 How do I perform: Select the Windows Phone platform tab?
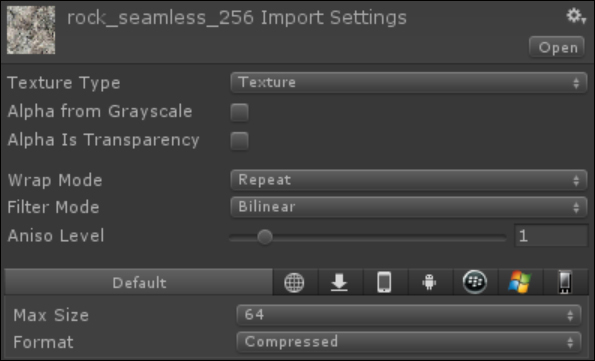point(565,282)
